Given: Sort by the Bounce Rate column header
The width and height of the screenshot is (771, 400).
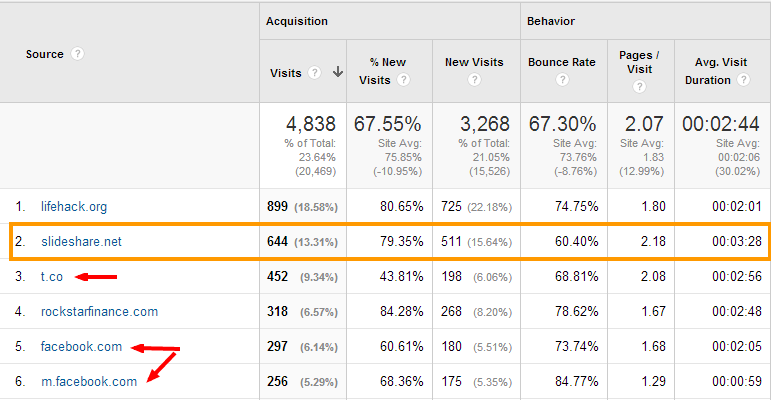Looking at the screenshot, I should (562, 62).
